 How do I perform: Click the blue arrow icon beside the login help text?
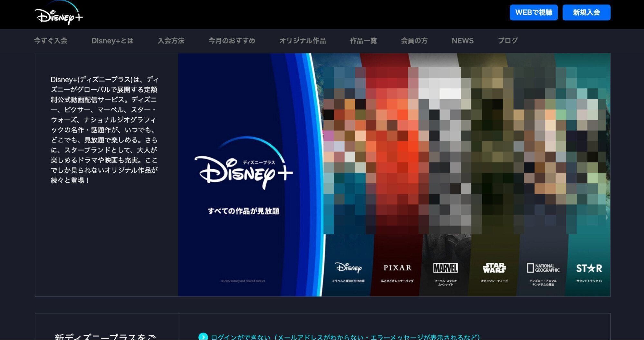pyautogui.click(x=204, y=337)
